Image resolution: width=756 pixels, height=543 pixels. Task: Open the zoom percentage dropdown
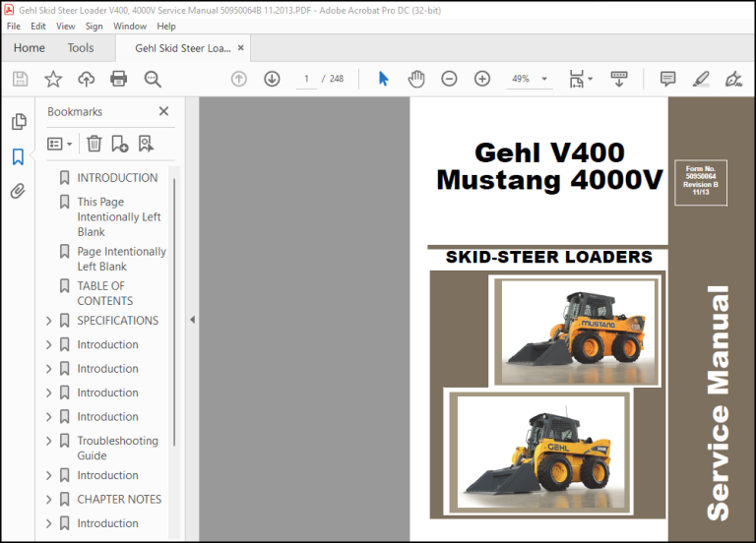544,79
